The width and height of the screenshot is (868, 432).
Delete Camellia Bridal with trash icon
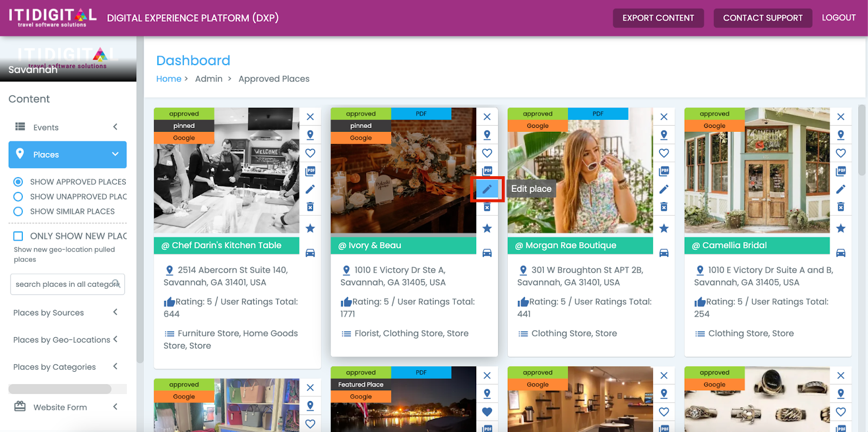point(841,207)
